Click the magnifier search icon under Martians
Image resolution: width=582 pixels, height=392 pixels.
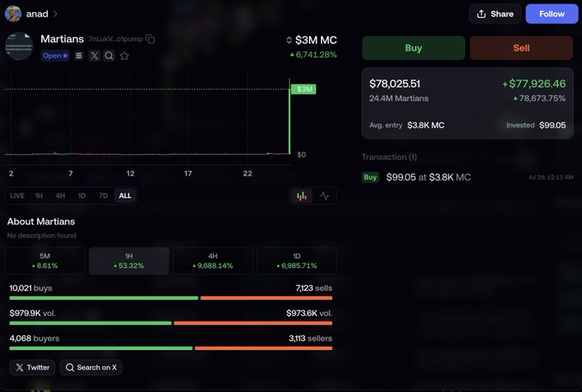109,56
